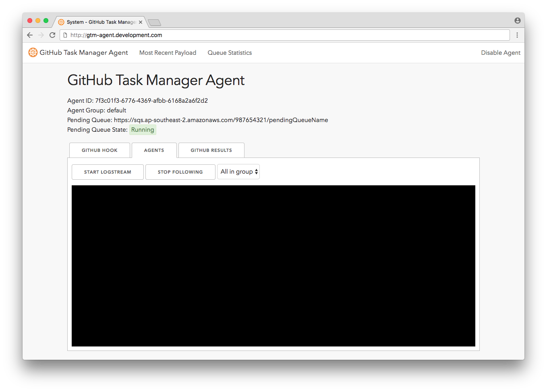Expand the agent selection combo box
Screen dimensions: 547x392
238,172
